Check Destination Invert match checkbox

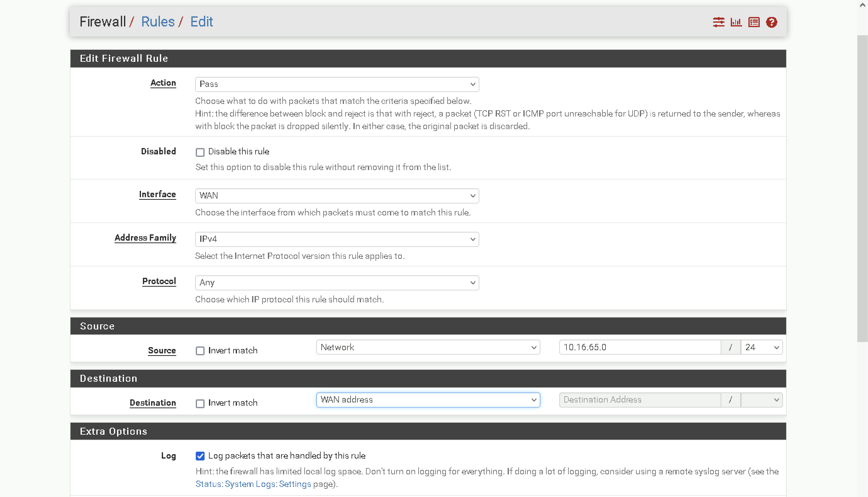point(200,403)
